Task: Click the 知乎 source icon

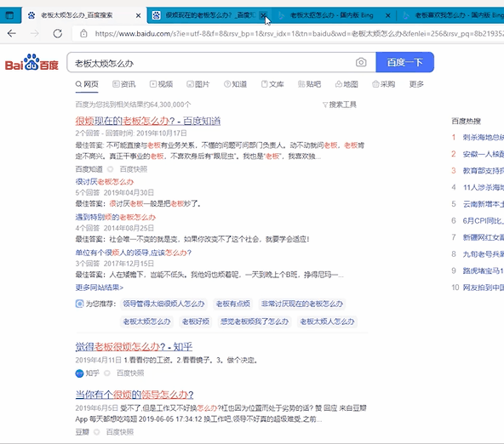Action: [x=79, y=373]
